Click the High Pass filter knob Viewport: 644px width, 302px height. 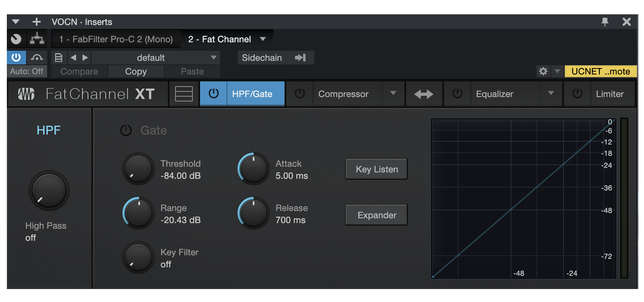[49, 190]
